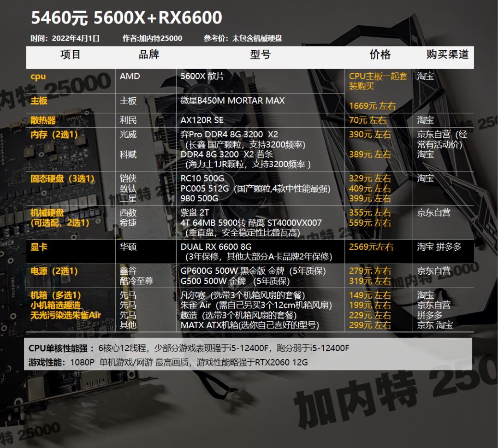498x448 pixels.
Task: Click the '酷冷至尊' brand cell
Action: coord(136,281)
